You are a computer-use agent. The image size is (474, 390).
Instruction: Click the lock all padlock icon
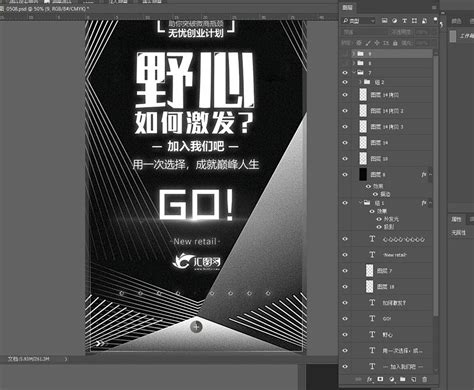tap(395, 43)
